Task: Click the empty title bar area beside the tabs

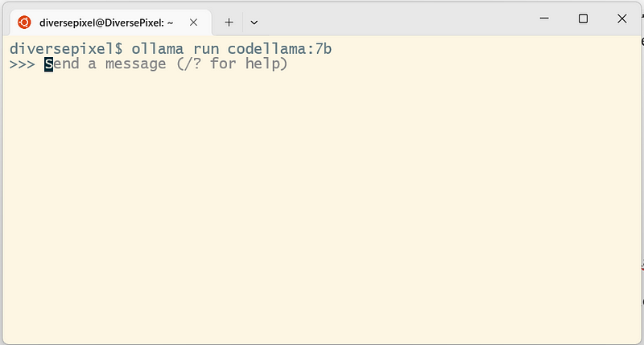Action: [x=398, y=21]
